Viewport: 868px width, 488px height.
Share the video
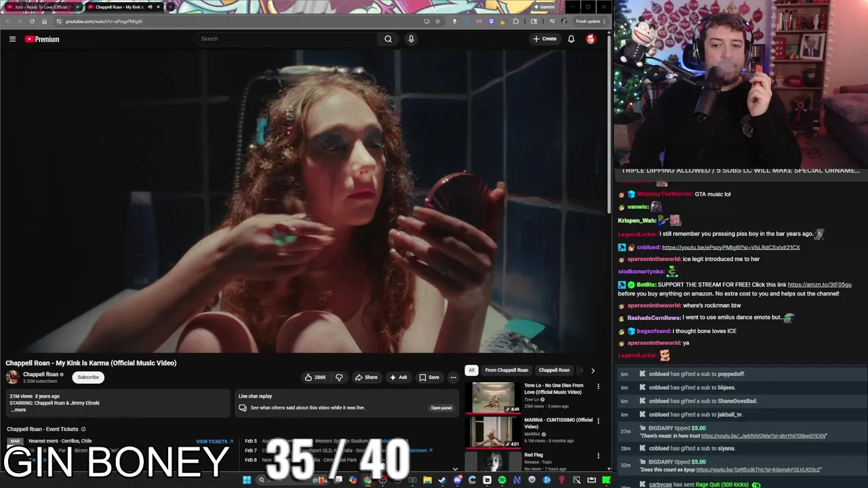click(366, 378)
